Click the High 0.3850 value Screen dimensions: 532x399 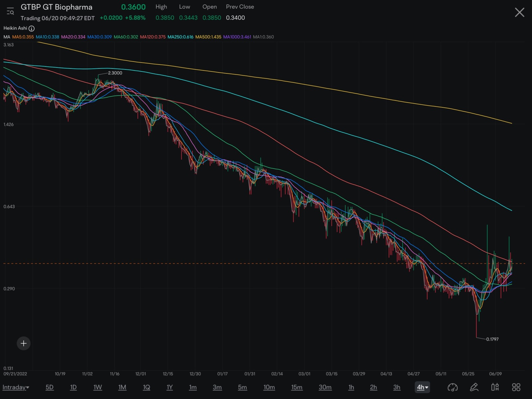pos(165,18)
